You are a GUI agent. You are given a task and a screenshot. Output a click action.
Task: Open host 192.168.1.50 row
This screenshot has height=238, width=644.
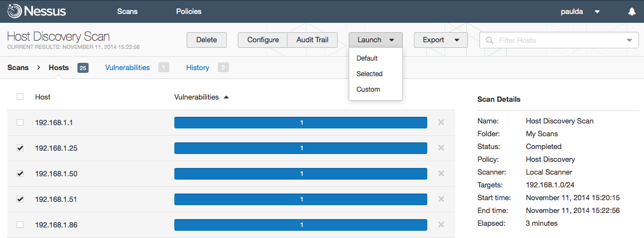231,173
